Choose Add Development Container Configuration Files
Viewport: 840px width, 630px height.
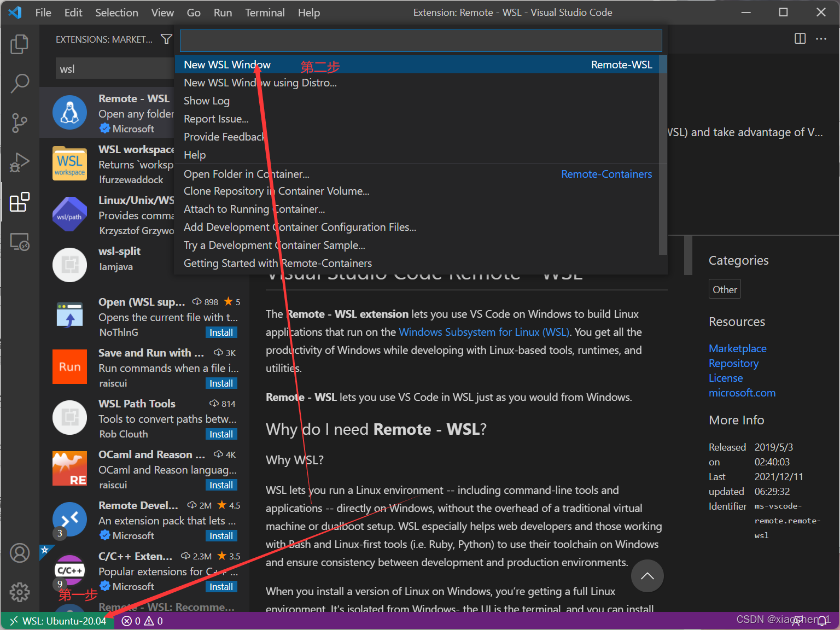click(x=418, y=227)
